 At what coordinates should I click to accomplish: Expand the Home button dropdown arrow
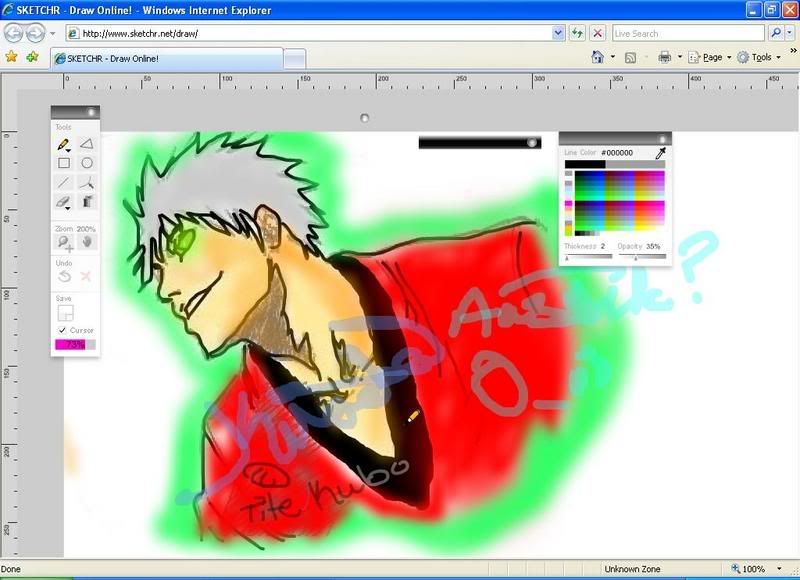pos(613,57)
